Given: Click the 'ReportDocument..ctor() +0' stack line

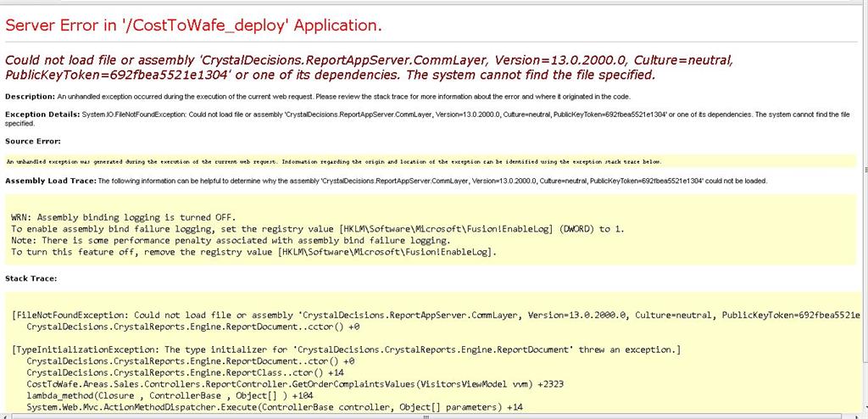Looking at the screenshot, I should pyautogui.click(x=191, y=361).
